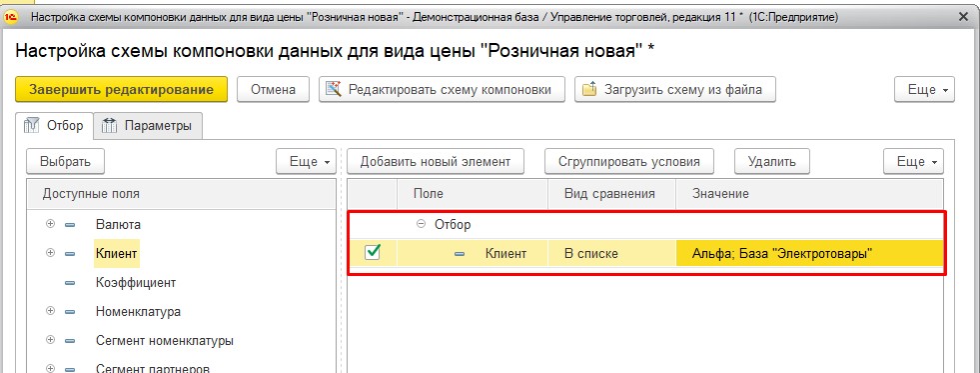Open the top-right Еще dropdown menu

tap(924, 89)
